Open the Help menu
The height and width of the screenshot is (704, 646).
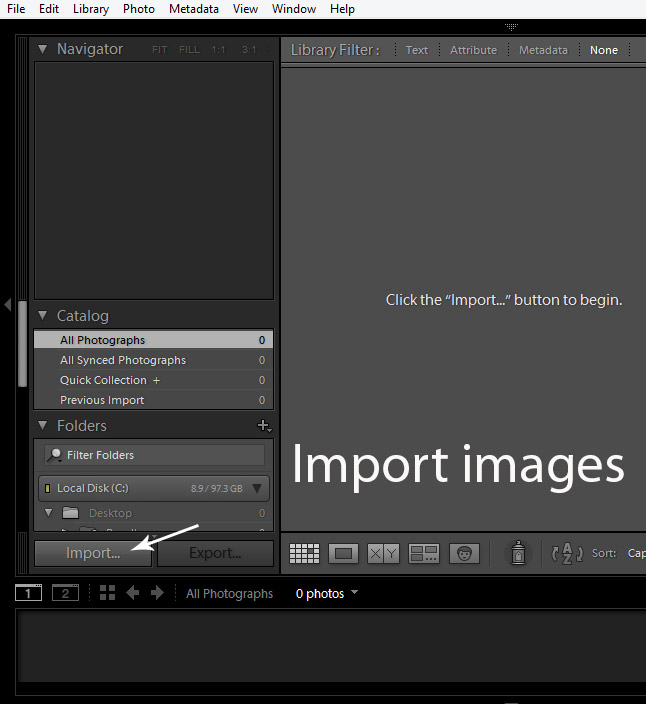click(x=342, y=9)
